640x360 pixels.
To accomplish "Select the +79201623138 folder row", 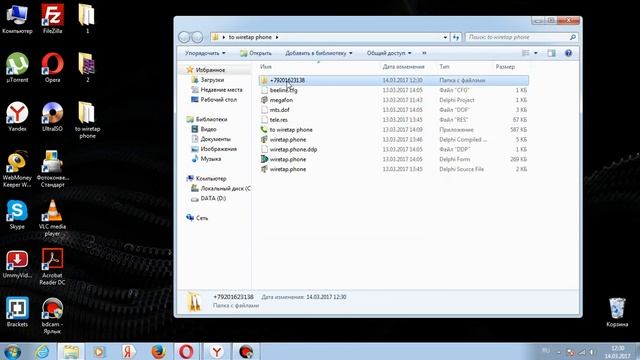I will point(394,80).
